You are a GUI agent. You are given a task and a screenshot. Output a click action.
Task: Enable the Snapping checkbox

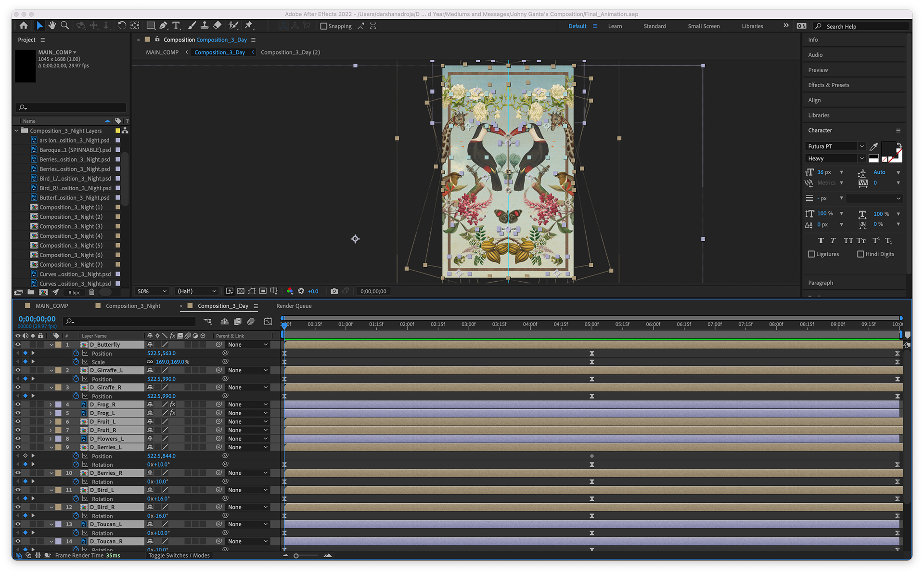324,26
